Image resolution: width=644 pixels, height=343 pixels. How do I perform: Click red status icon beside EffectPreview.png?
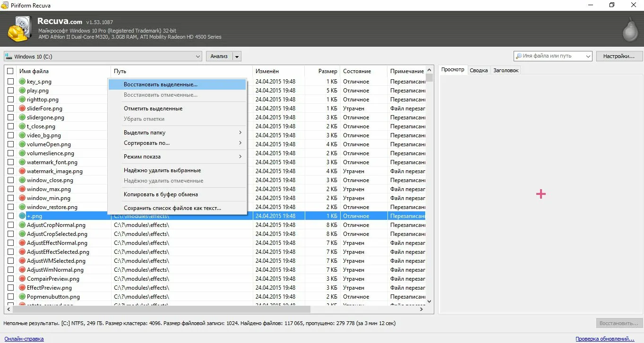(x=22, y=288)
